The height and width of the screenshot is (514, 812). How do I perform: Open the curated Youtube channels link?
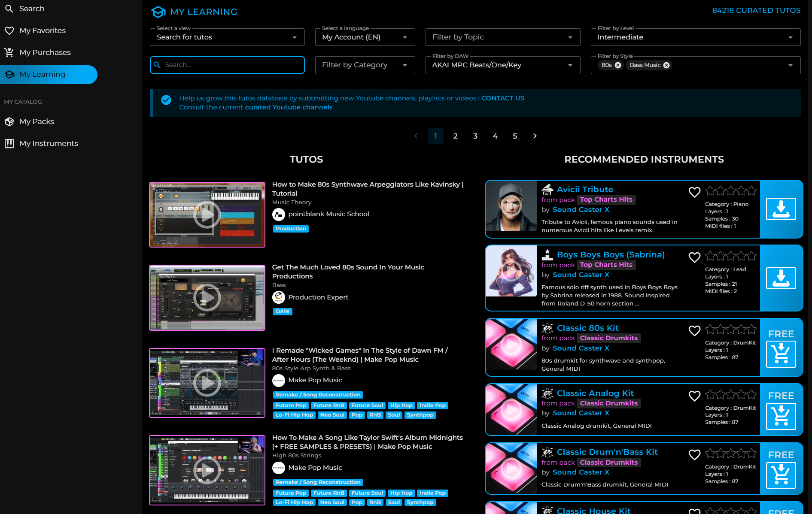[289, 107]
